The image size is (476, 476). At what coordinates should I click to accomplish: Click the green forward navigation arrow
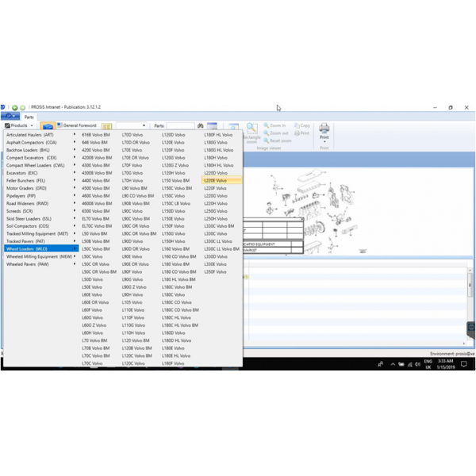tap(22, 107)
